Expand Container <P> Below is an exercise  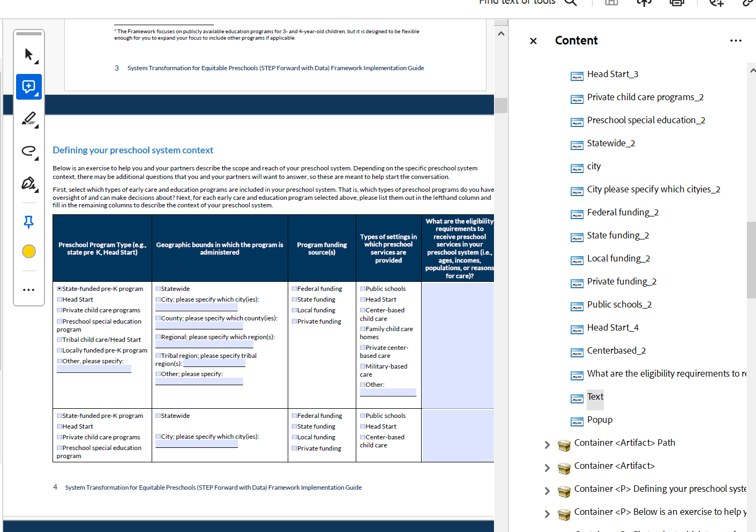547,513
